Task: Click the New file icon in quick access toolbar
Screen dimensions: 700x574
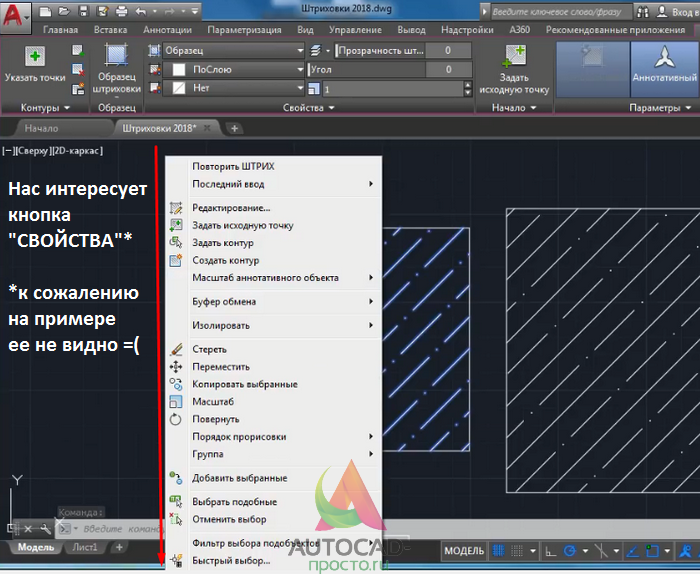Action: (45, 11)
